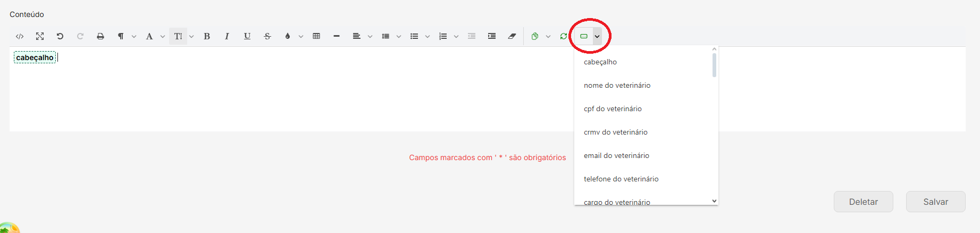Image resolution: width=980 pixels, height=233 pixels.
Task: Print the editor content
Action: click(x=100, y=36)
